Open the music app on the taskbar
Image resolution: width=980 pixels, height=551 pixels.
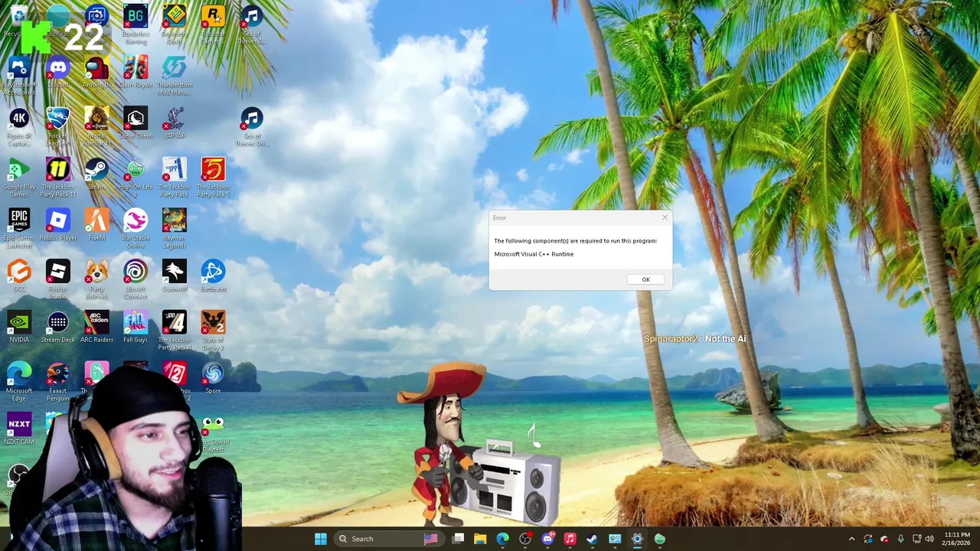point(570,539)
